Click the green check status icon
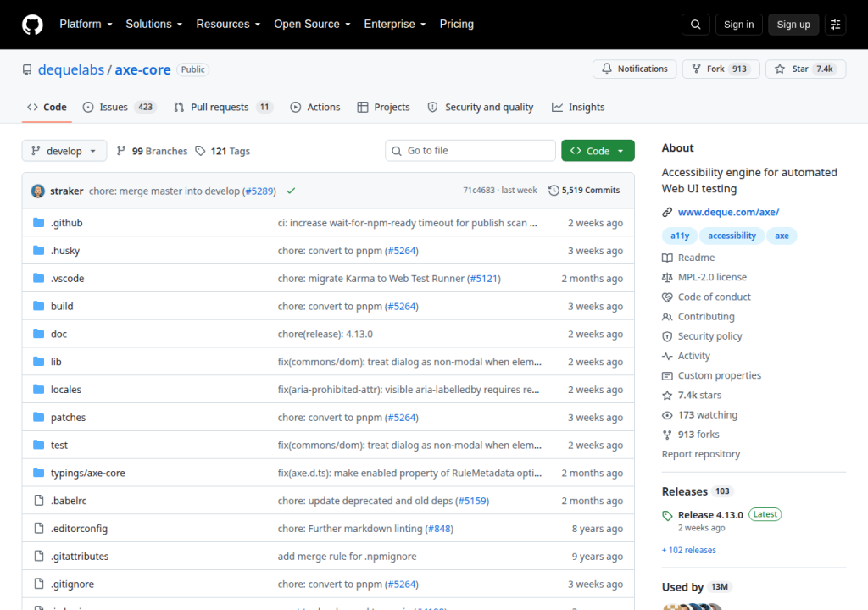This screenshot has width=868, height=610. (291, 191)
